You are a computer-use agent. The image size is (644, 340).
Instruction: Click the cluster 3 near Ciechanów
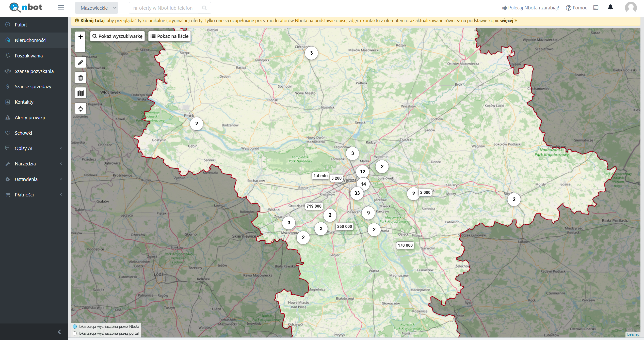(x=312, y=53)
